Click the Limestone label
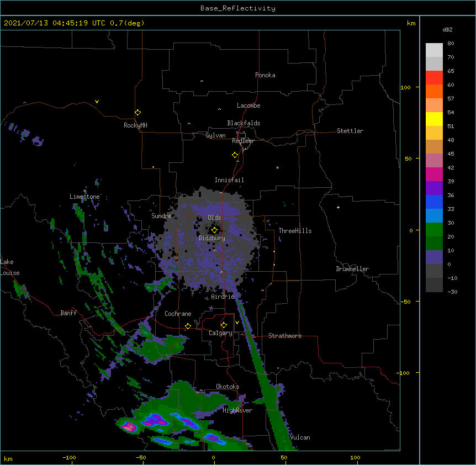Screen dimensions: 476x465 [84, 197]
